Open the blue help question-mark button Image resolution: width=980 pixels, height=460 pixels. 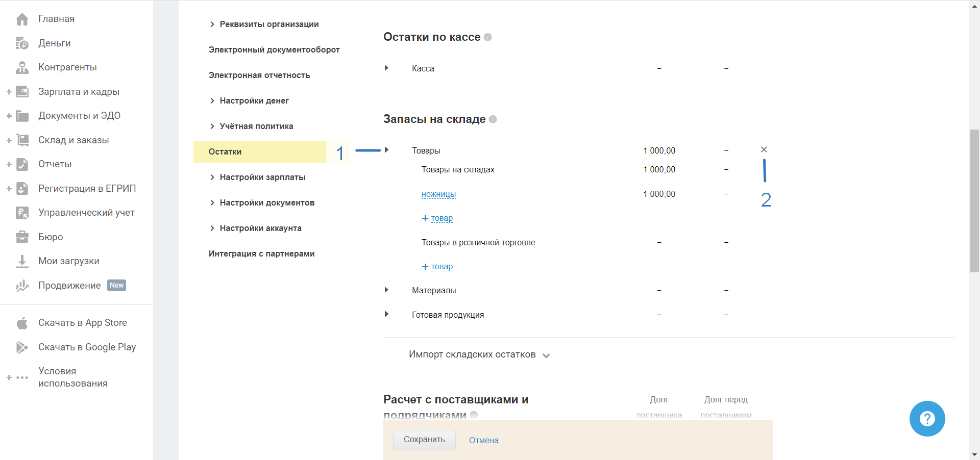pyautogui.click(x=927, y=419)
